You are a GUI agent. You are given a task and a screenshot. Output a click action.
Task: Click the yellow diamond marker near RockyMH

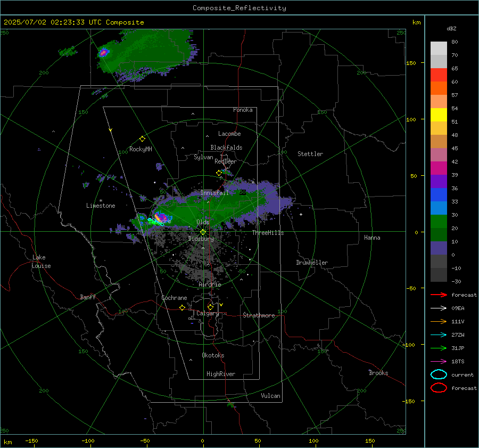click(x=142, y=139)
